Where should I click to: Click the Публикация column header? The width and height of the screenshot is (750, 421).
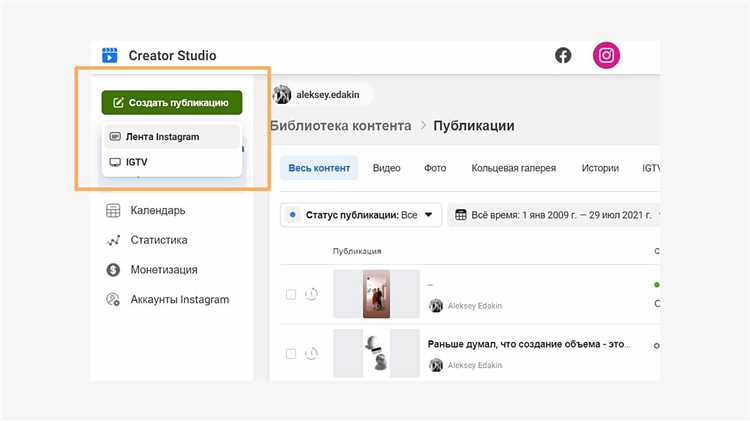(x=357, y=251)
